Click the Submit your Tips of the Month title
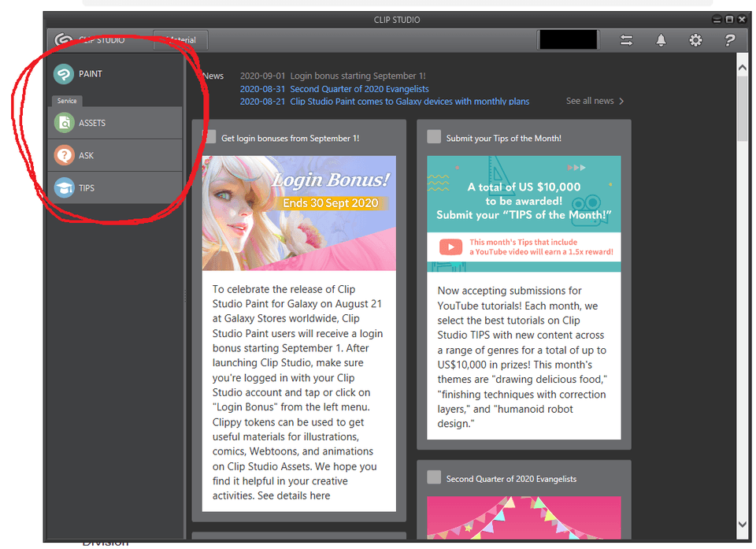The width and height of the screenshot is (756, 549). (x=504, y=139)
